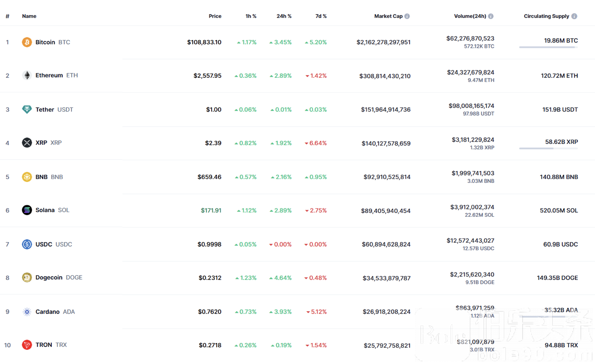Click Solana supply 520.05M SOL
This screenshot has width=595, height=364.
pyautogui.click(x=559, y=211)
